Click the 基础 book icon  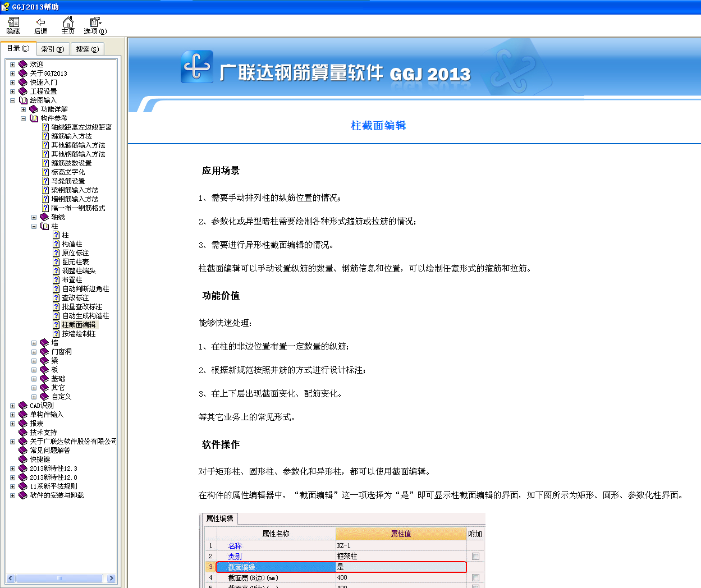tap(44, 379)
